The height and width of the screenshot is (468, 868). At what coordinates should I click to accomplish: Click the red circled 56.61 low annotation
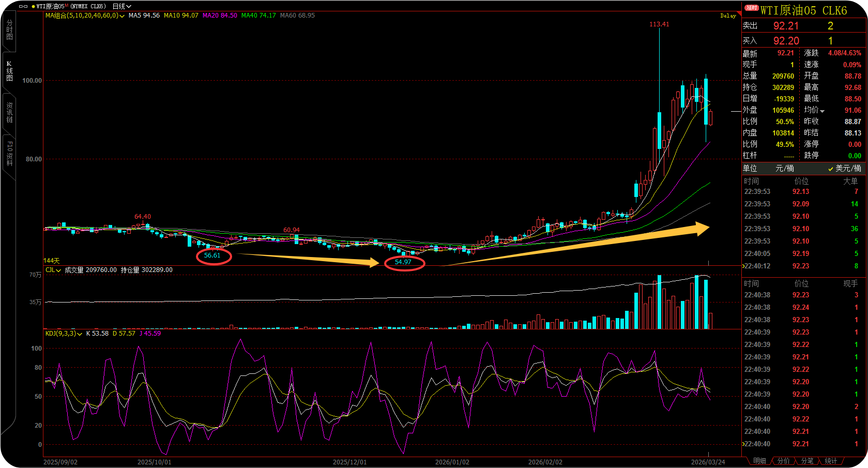click(x=213, y=255)
